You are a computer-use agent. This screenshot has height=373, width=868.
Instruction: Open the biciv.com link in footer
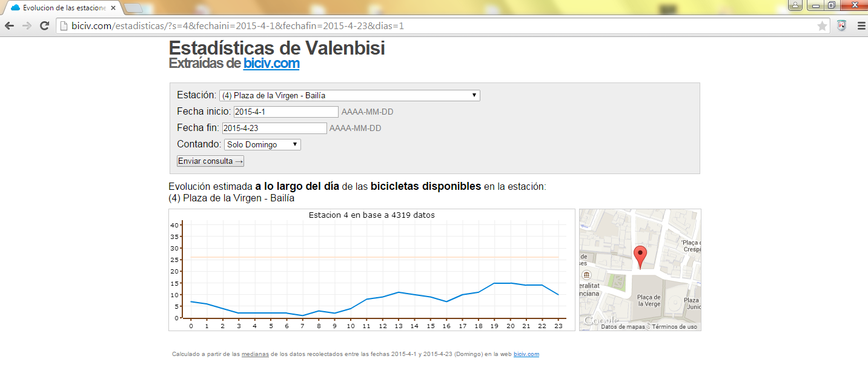[x=526, y=354]
